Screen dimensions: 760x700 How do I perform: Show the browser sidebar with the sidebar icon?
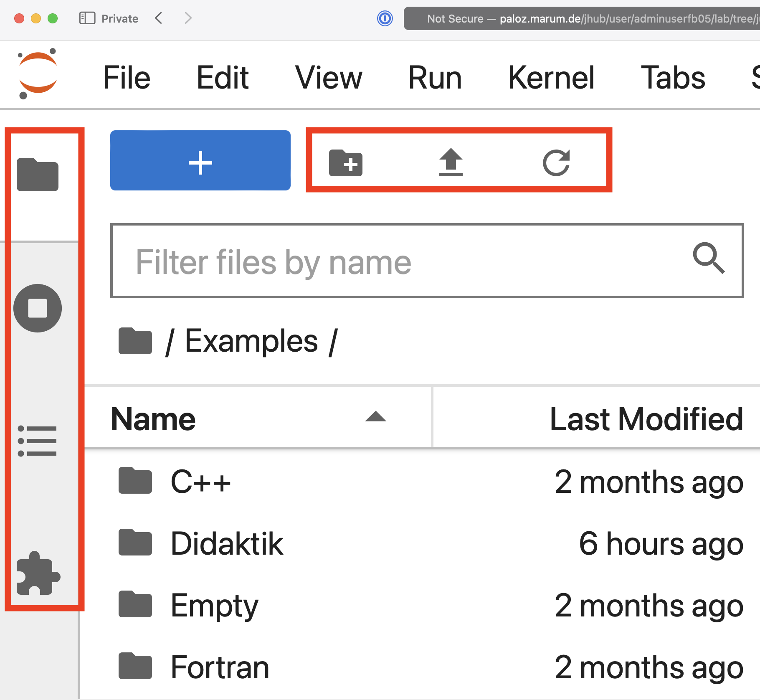[87, 18]
